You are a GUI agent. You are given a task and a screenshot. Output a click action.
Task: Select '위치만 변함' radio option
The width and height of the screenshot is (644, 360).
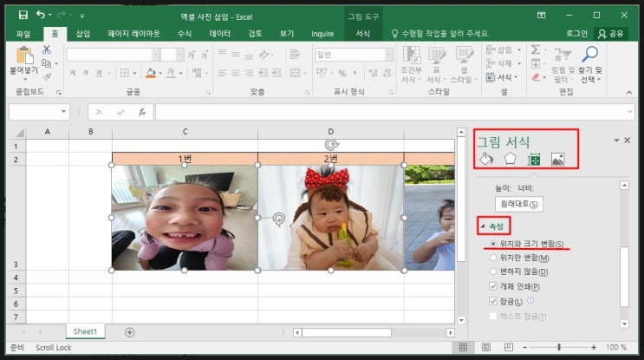tap(494, 258)
